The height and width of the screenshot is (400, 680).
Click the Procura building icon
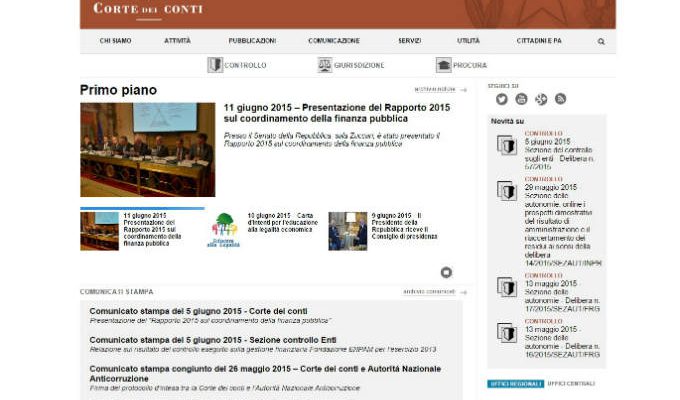click(x=443, y=65)
